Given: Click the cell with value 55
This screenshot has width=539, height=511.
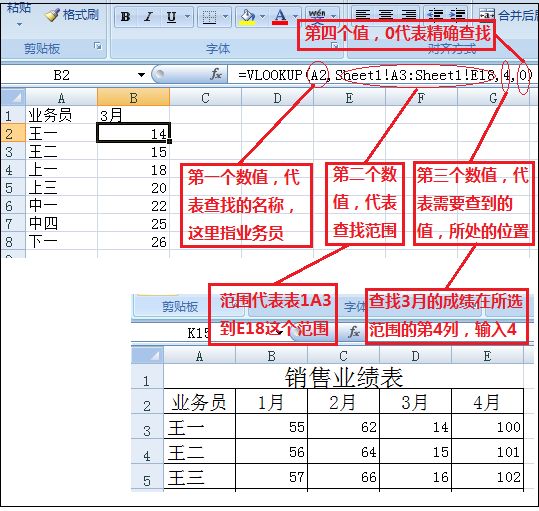Looking at the screenshot, I should click(272, 426).
